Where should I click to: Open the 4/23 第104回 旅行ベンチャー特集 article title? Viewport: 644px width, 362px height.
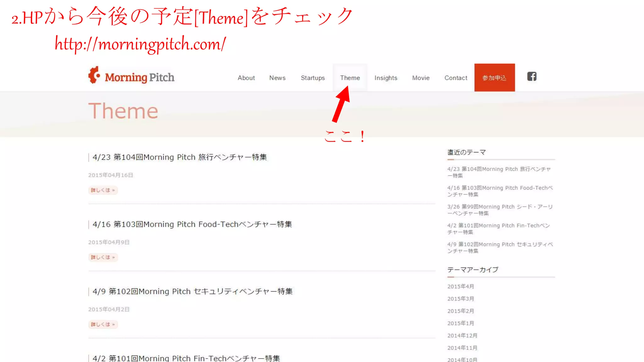click(180, 157)
